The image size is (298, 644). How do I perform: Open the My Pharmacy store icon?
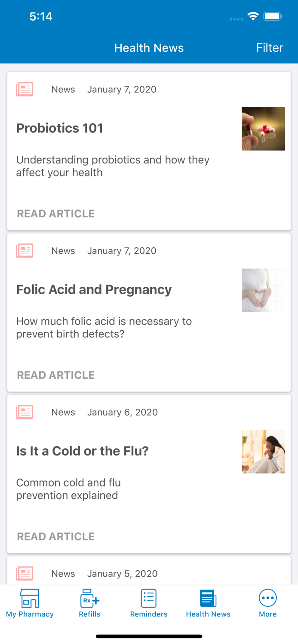point(30,598)
